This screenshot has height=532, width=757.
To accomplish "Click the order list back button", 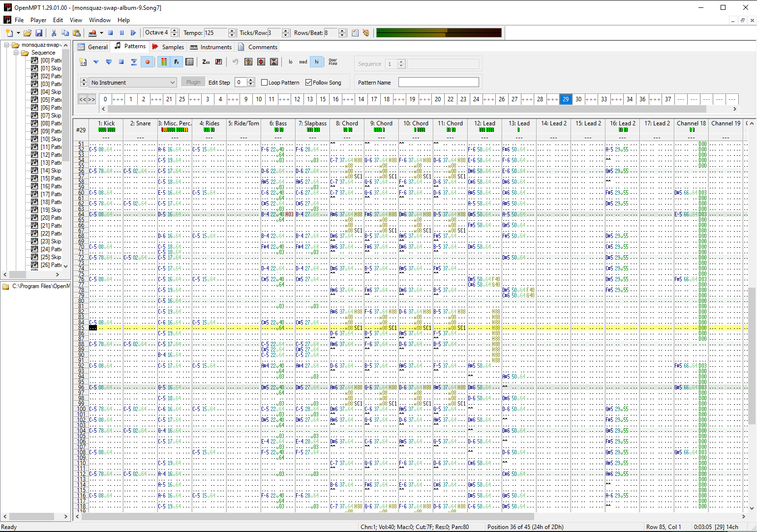I will 83,99.
